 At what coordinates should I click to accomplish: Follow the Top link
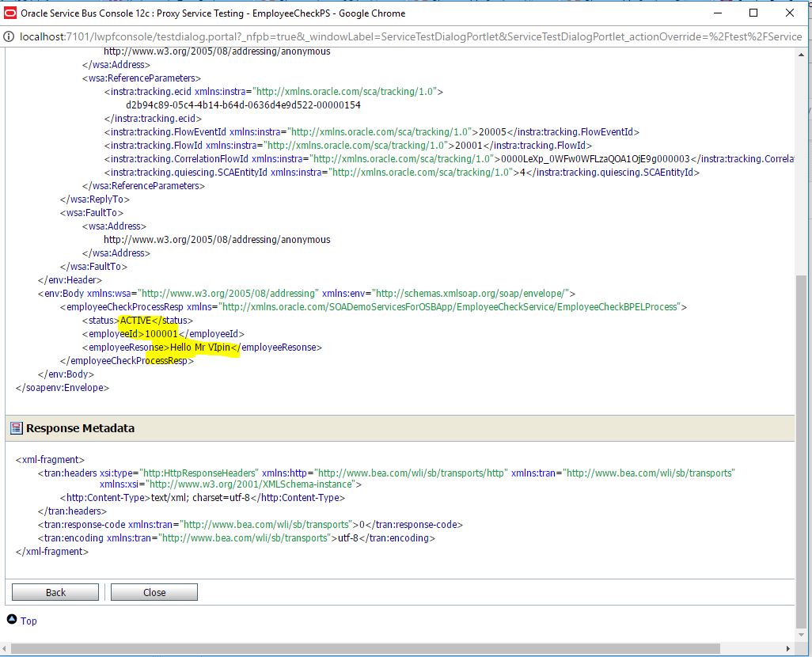point(28,621)
